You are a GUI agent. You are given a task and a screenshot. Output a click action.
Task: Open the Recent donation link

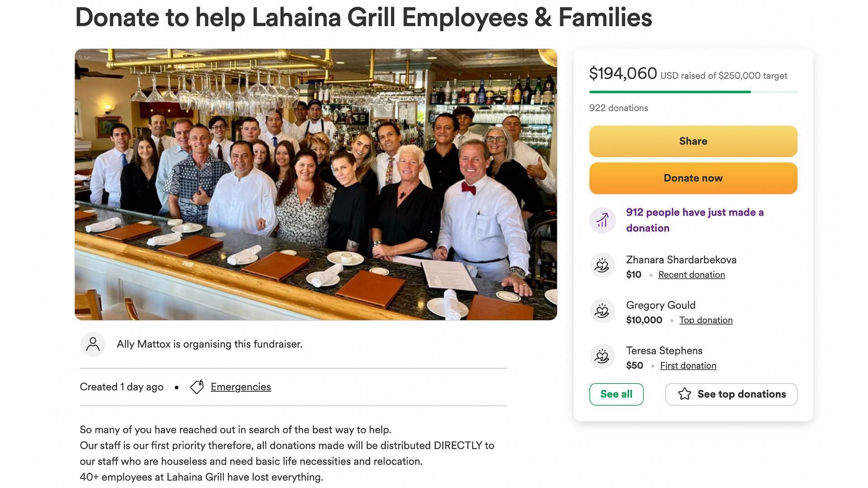691,275
